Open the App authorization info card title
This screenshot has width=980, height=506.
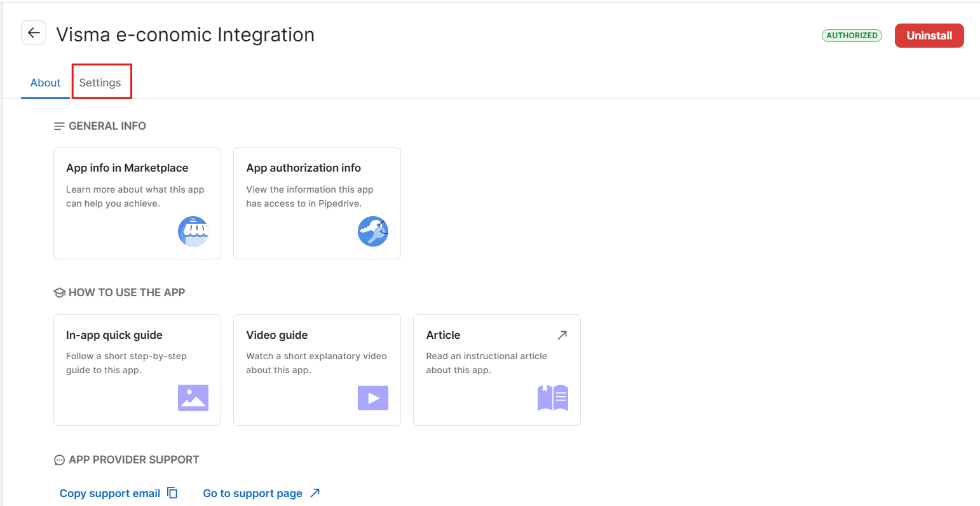click(304, 168)
